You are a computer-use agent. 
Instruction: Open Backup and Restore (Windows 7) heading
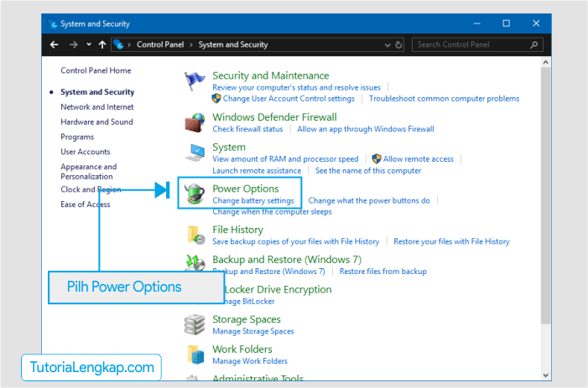click(x=287, y=260)
